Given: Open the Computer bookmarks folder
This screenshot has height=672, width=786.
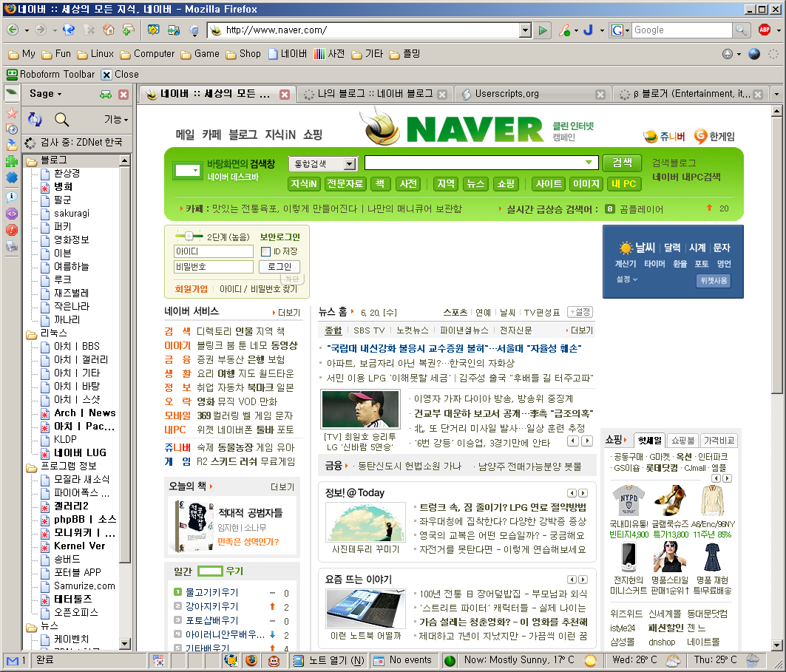Looking at the screenshot, I should pyautogui.click(x=147, y=54).
